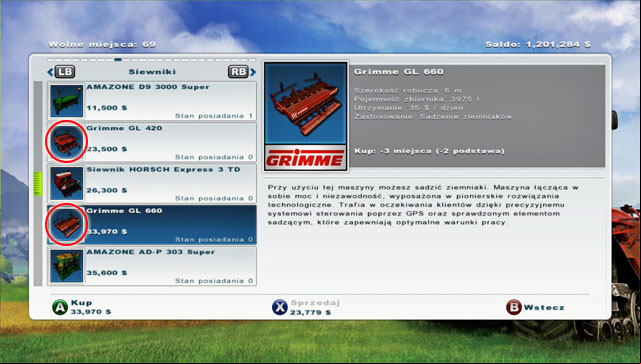Click the Siewniki category heading
Image resolution: width=641 pixels, height=364 pixels.
(x=152, y=72)
